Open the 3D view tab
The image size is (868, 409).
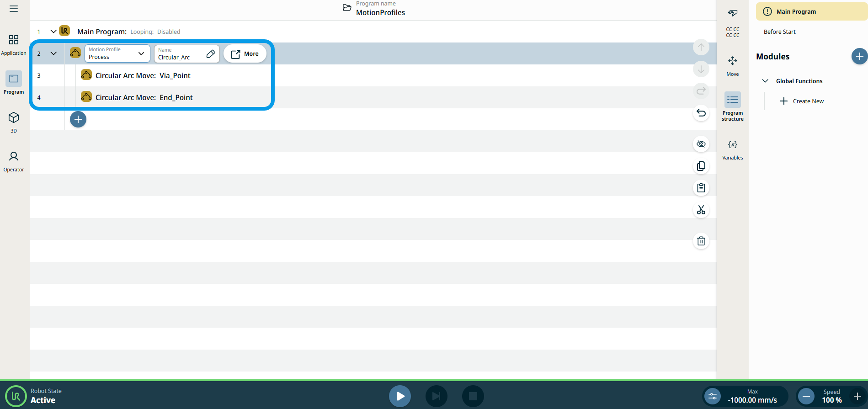14,122
